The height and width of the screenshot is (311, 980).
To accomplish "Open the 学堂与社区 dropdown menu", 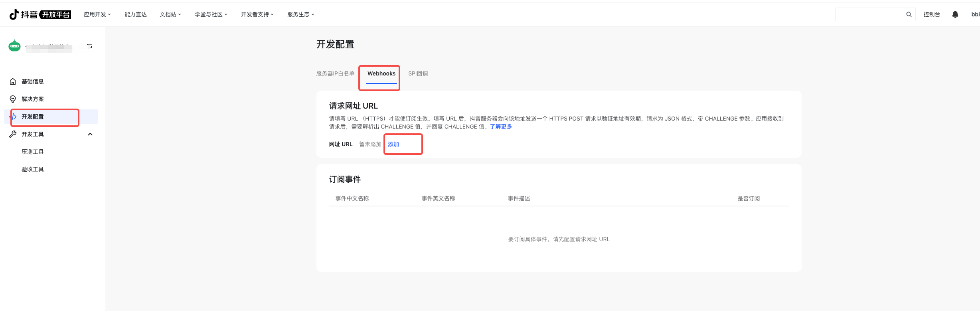I will point(211,14).
